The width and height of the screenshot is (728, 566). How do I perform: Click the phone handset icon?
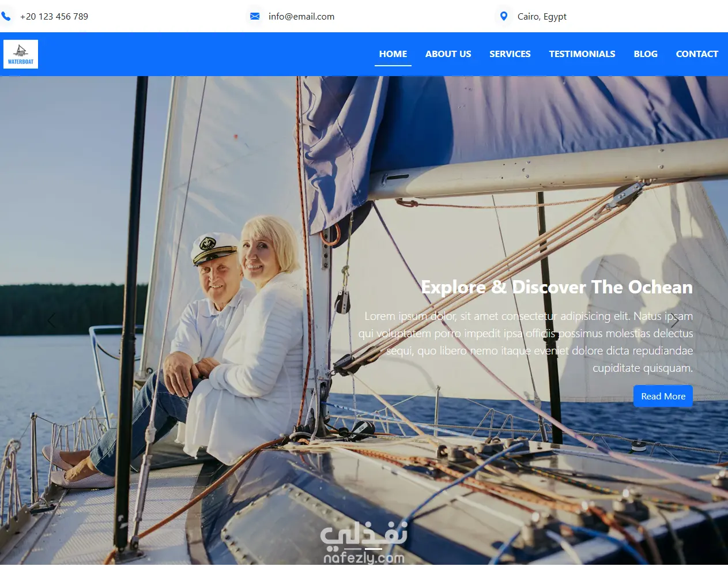6,16
